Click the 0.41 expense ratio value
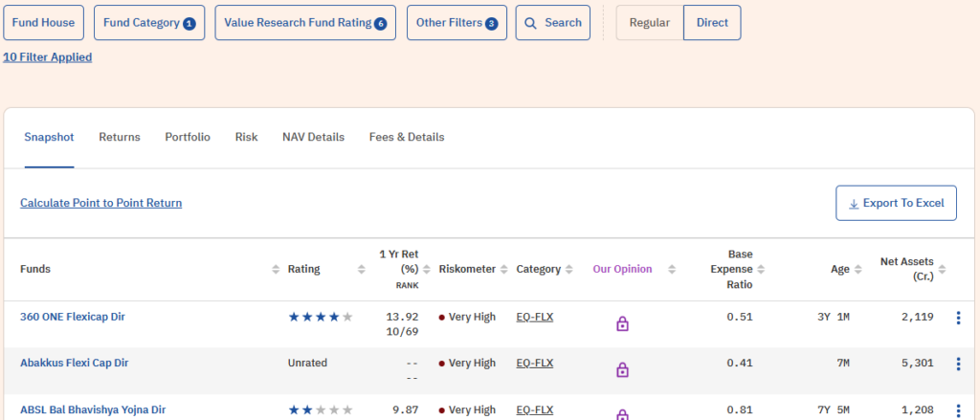The width and height of the screenshot is (980, 420). click(740, 364)
